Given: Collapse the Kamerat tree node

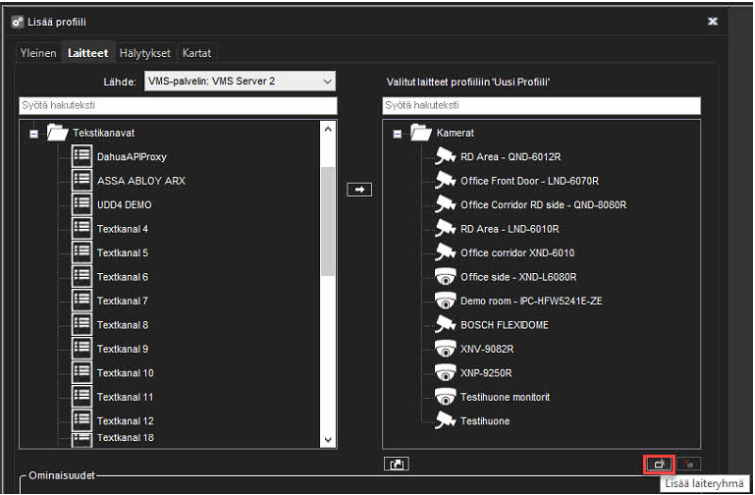Looking at the screenshot, I should coord(397,132).
